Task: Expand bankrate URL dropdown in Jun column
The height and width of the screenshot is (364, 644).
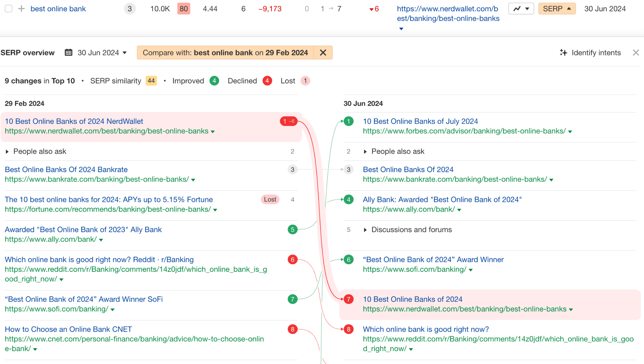Action: (551, 180)
